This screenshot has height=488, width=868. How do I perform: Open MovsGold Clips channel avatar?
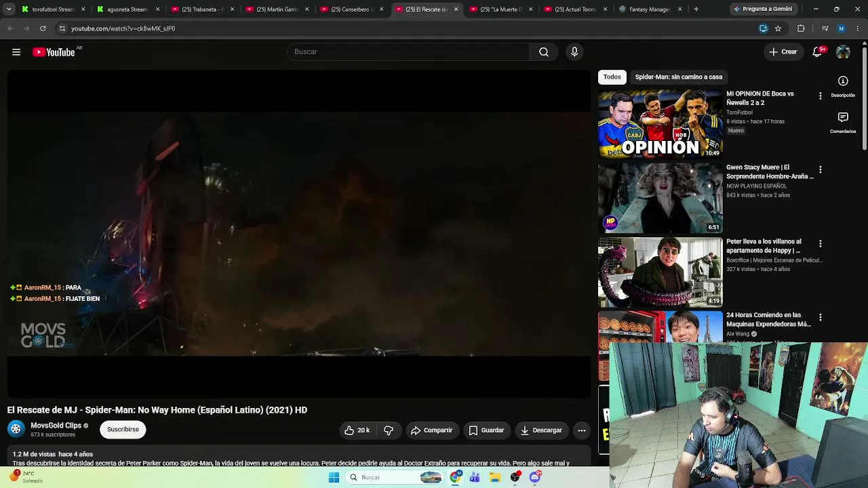16,429
